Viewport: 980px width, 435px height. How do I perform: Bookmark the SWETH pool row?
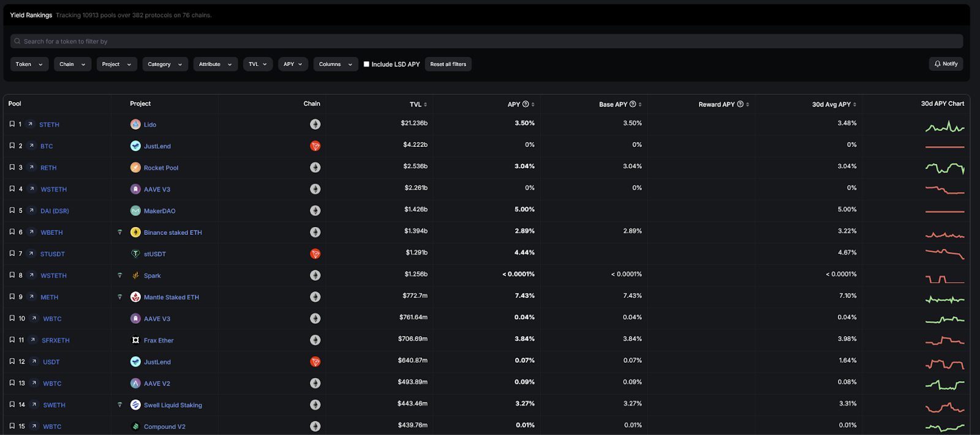point(12,404)
